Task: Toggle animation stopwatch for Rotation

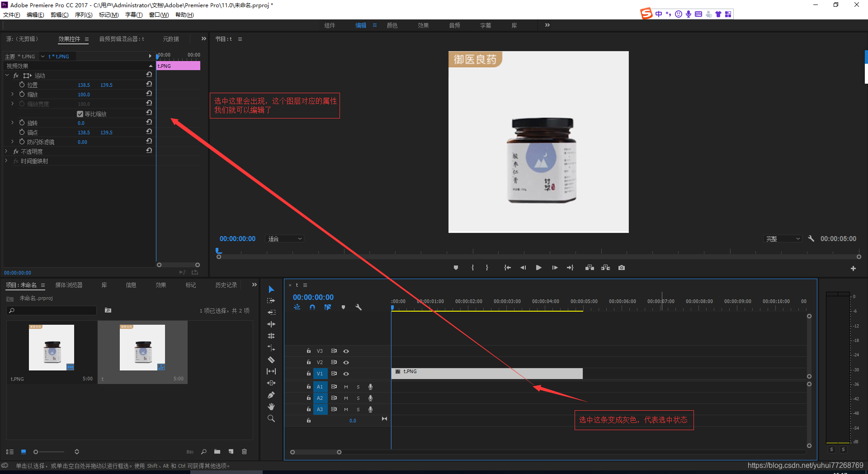Action: [x=22, y=123]
